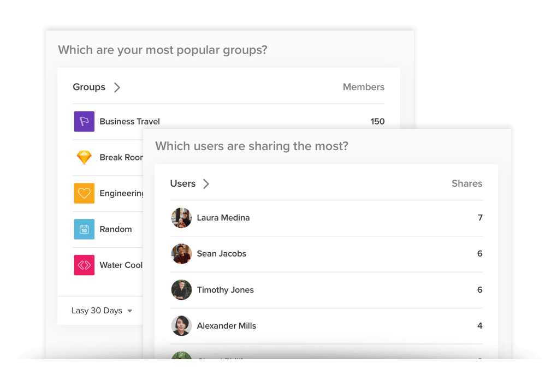Image resolution: width=557 pixels, height=392 pixels.
Task: Open the Groups heading link
Action: pyautogui.click(x=89, y=87)
